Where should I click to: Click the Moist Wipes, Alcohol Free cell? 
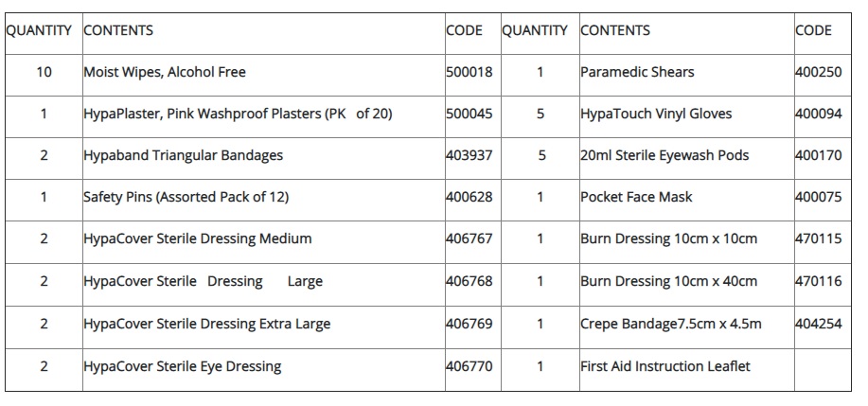pyautogui.click(x=165, y=72)
